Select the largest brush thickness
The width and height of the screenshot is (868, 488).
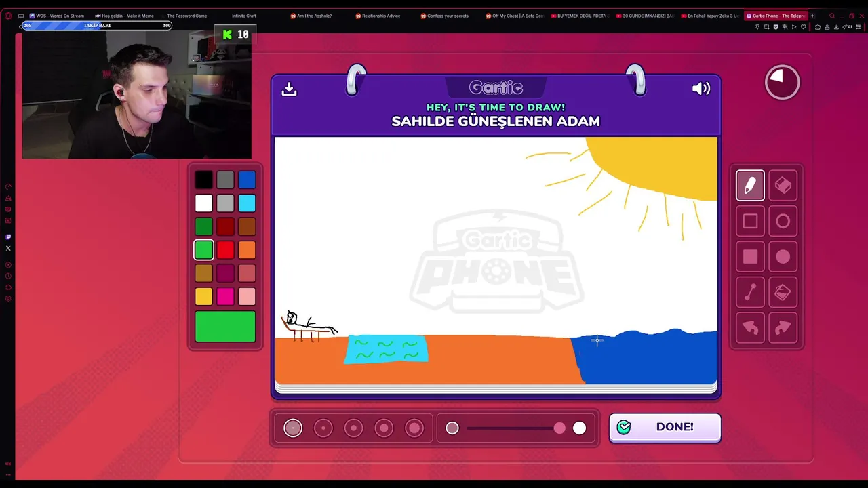tap(414, 428)
